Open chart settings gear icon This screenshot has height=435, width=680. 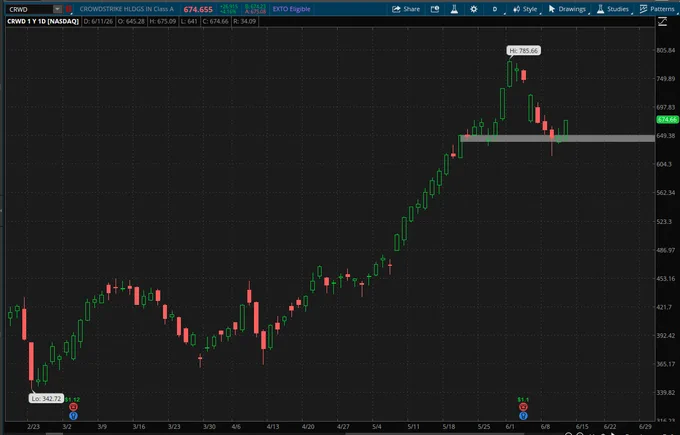tap(474, 9)
